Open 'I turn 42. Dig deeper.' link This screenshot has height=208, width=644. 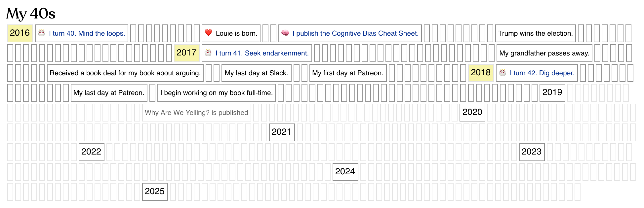click(x=542, y=73)
